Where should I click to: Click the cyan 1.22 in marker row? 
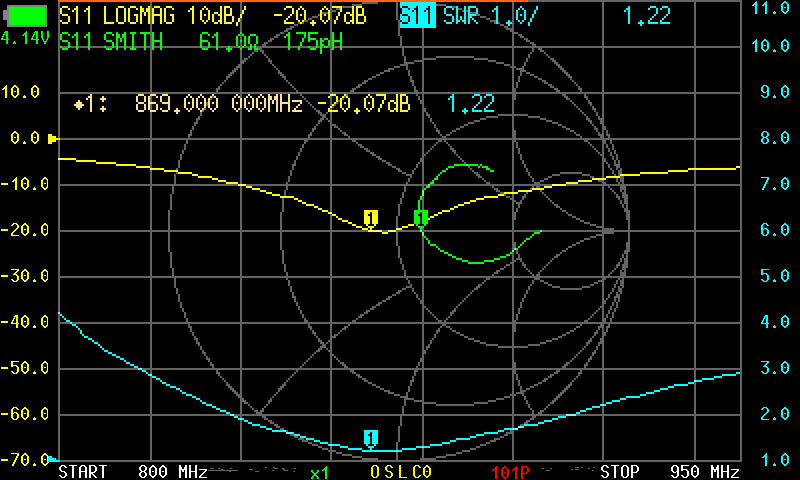coord(471,104)
